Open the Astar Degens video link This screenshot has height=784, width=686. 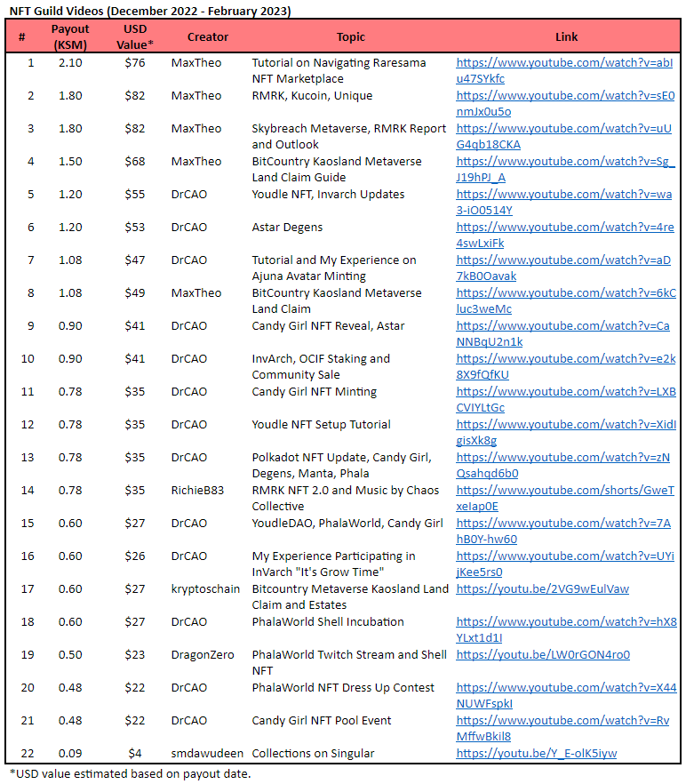(564, 235)
